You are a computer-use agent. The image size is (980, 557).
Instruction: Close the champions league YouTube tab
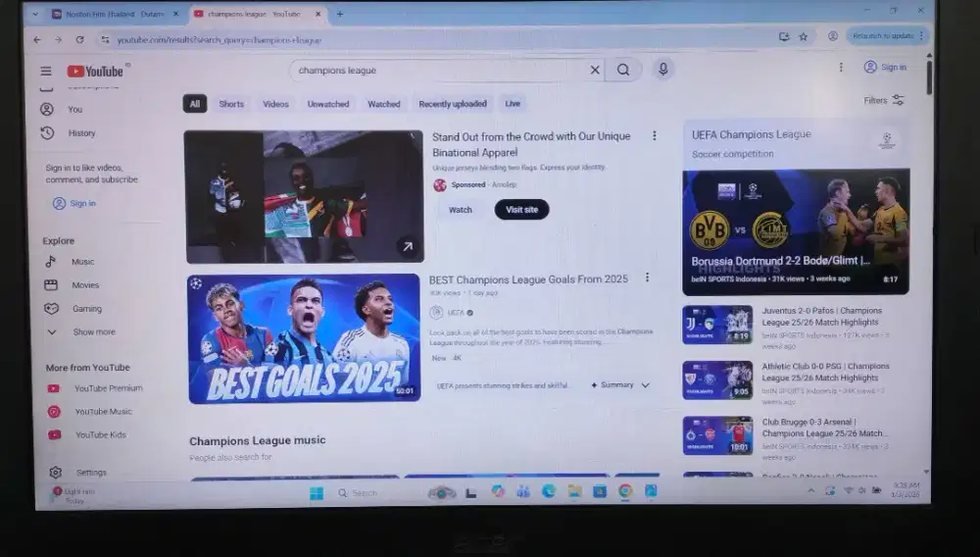(318, 14)
